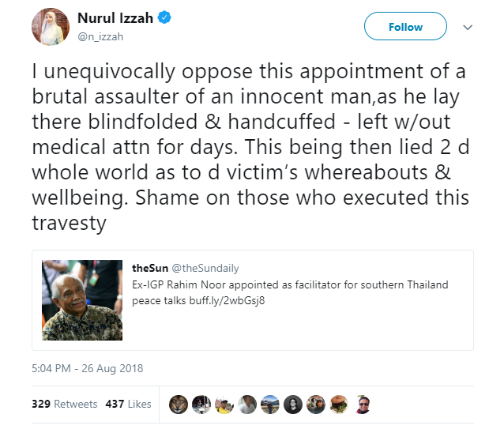The image size is (504, 433).
Task: Follow Nurul Izzah's account
Action: pyautogui.click(x=405, y=27)
